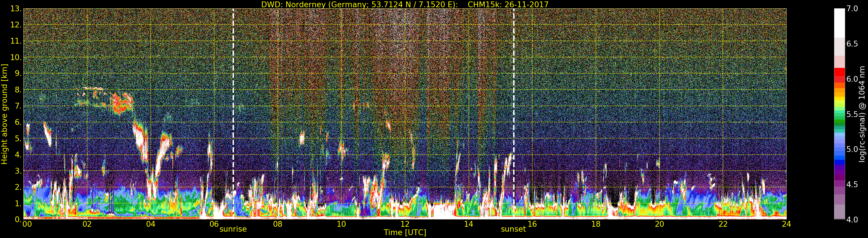This screenshot has width=868, height=238.
Task: Click the "06" time axis tick label
Action: pyautogui.click(x=214, y=224)
